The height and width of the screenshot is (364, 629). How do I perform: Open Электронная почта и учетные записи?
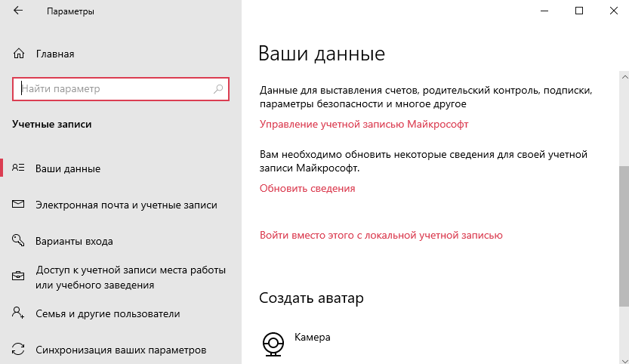(x=125, y=205)
